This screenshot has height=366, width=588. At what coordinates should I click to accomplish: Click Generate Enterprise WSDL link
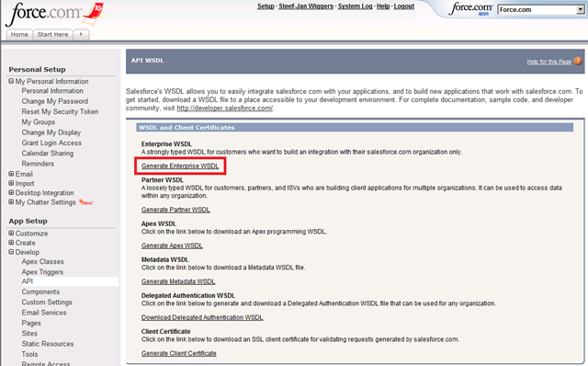click(180, 166)
